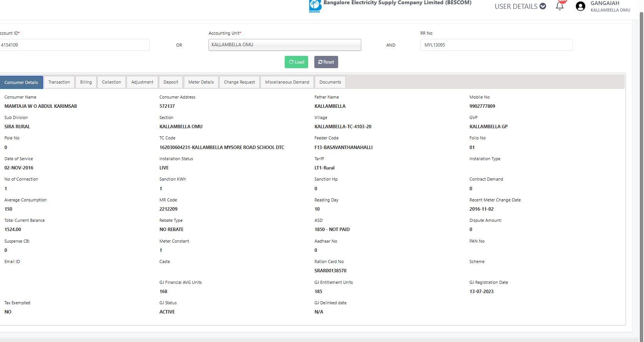Click date of service 02-NOV-2016
The height and width of the screenshot is (342, 644).
click(19, 168)
